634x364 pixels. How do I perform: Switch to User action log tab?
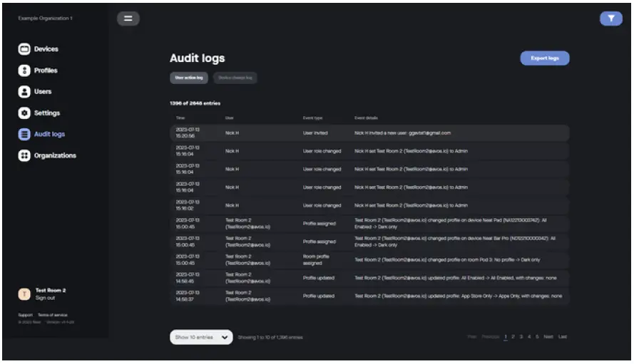click(x=189, y=77)
